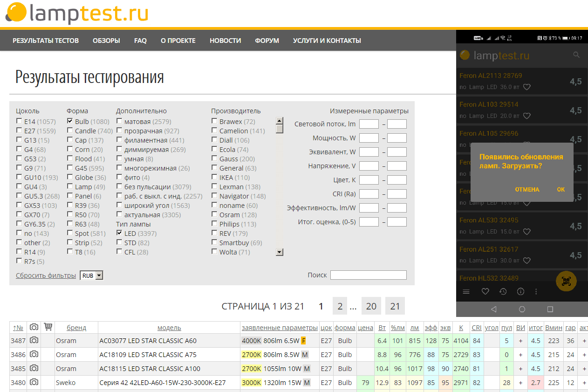Click the lamptest.ru site logo
Image resolution: width=588 pixels, height=392 pixels.
76,13
